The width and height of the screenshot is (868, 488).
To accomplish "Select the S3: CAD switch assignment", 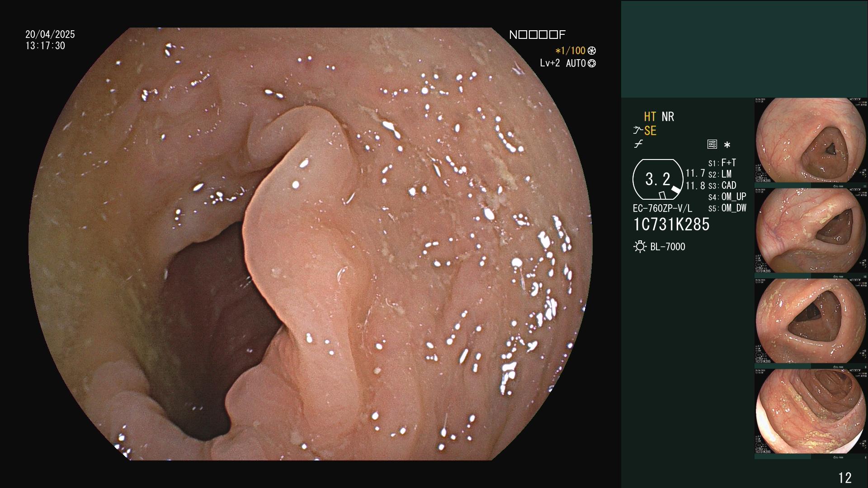I will pyautogui.click(x=722, y=186).
